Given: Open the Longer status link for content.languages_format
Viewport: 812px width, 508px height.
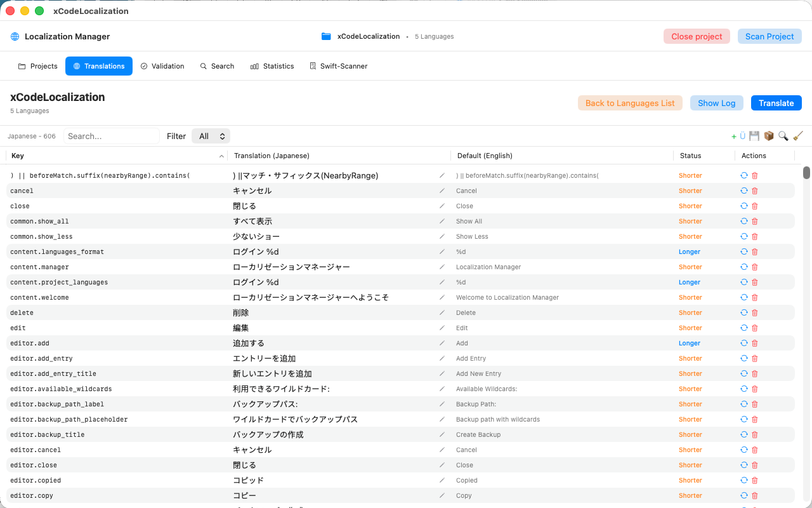Looking at the screenshot, I should (x=689, y=251).
